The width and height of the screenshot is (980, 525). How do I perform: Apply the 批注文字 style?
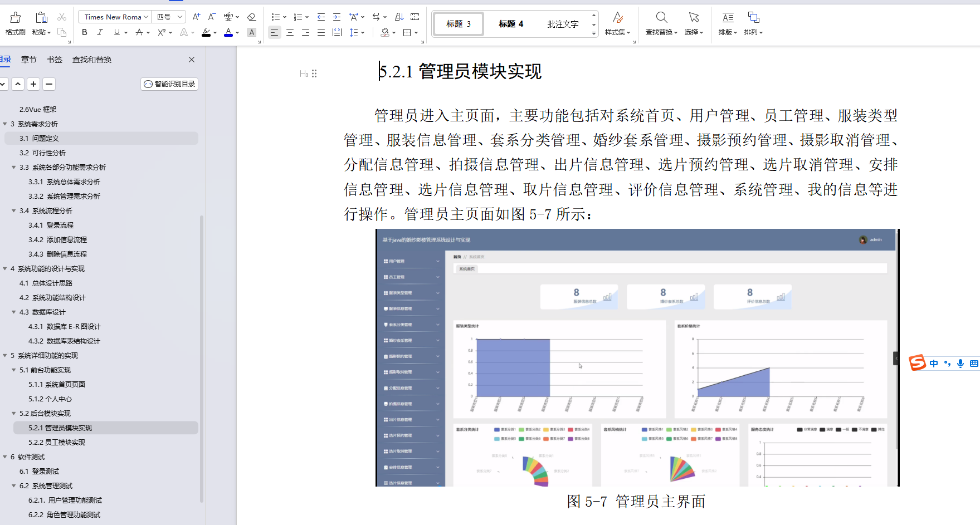pyautogui.click(x=563, y=24)
